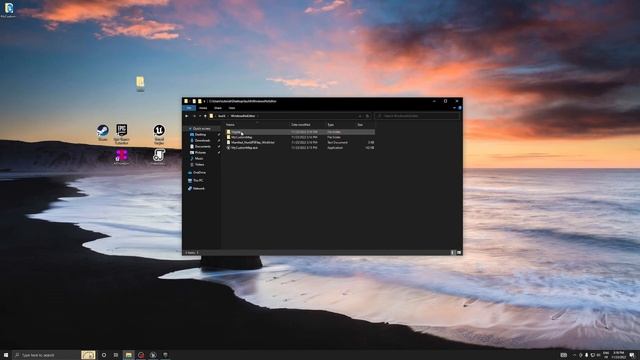This screenshot has height=360, width=640.
Task: Launch the Epic Games Launcher desktop icon
Action: [x=121, y=134]
